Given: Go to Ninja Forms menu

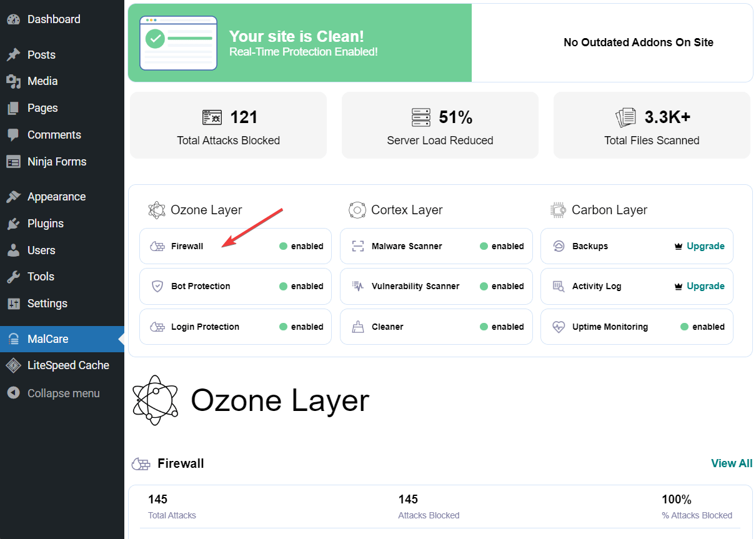Looking at the screenshot, I should tap(56, 162).
